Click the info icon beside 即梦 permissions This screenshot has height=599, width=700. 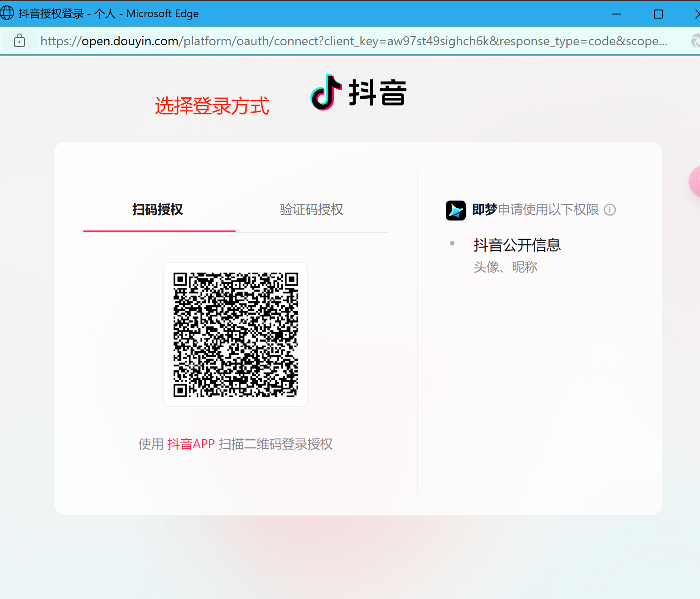click(x=610, y=210)
